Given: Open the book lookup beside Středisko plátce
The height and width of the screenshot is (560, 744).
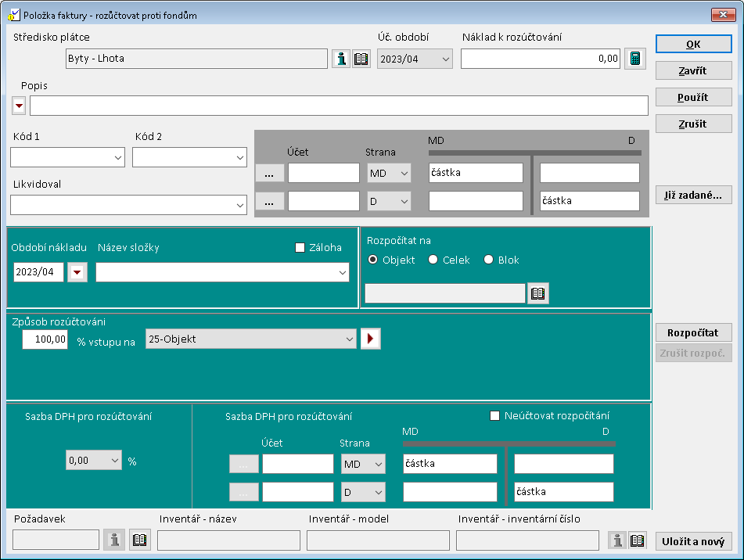Looking at the screenshot, I should [x=361, y=59].
